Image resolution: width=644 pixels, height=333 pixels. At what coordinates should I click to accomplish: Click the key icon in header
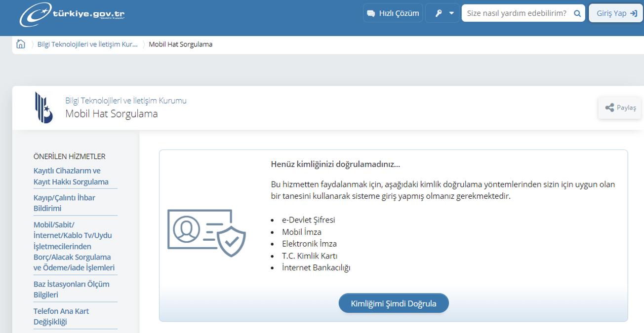point(438,13)
